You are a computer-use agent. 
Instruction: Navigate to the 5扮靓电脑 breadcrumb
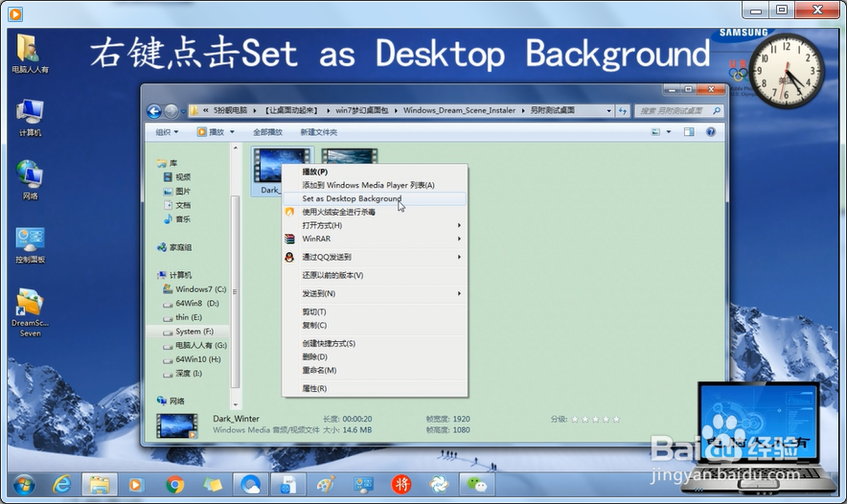[x=230, y=110]
